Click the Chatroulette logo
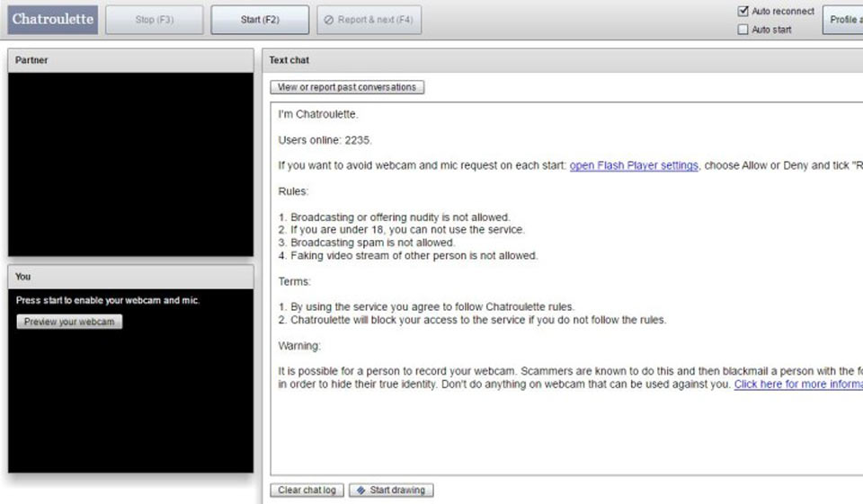This screenshot has height=504, width=863. coord(52,19)
